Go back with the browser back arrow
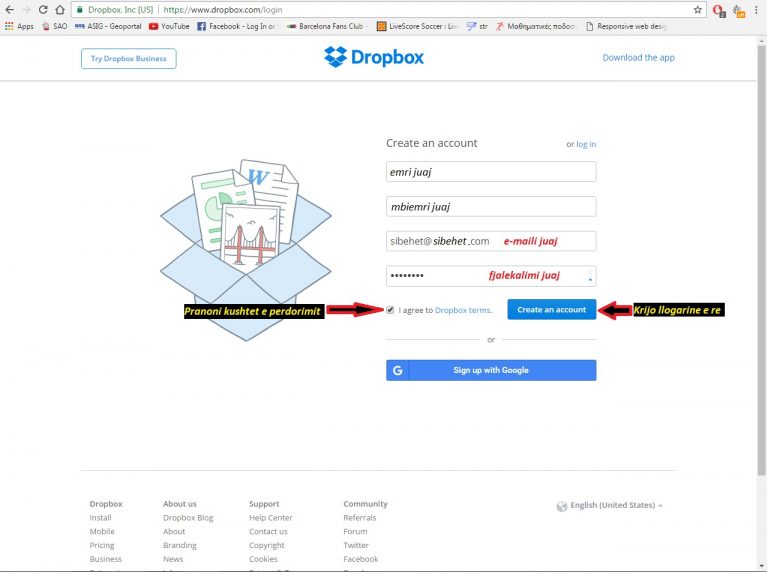The image size is (768, 572). pyautogui.click(x=9, y=10)
